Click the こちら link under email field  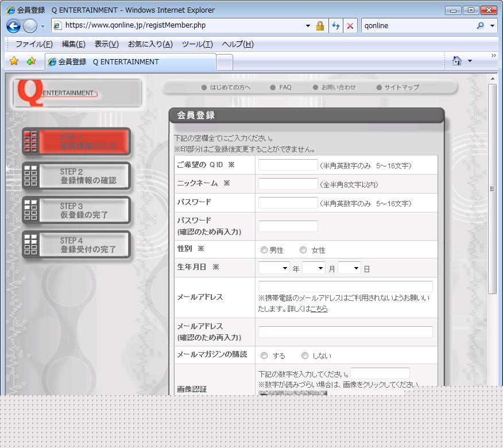click(319, 309)
